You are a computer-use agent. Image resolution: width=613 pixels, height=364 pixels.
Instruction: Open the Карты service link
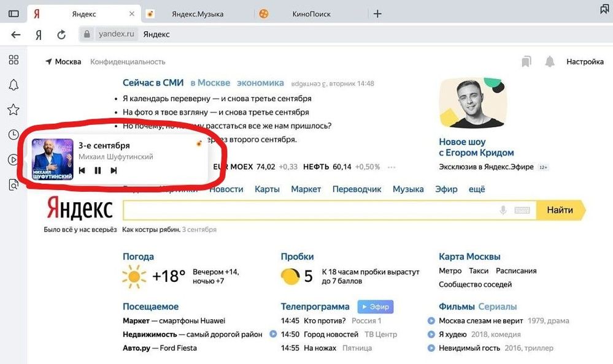click(267, 189)
